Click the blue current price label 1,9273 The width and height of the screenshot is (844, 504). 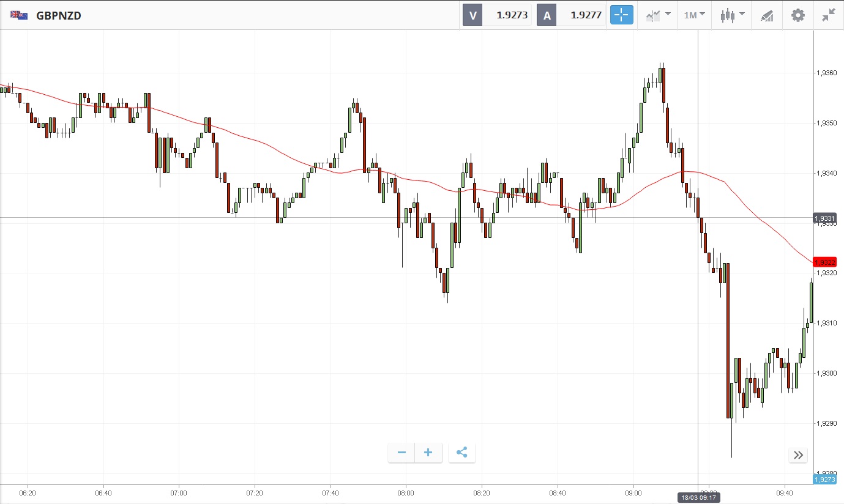click(824, 480)
